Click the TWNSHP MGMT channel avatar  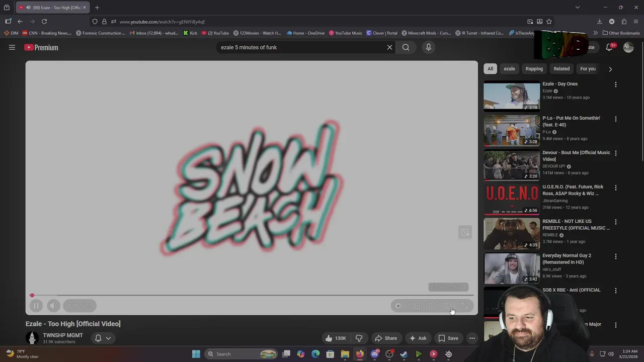click(32, 338)
